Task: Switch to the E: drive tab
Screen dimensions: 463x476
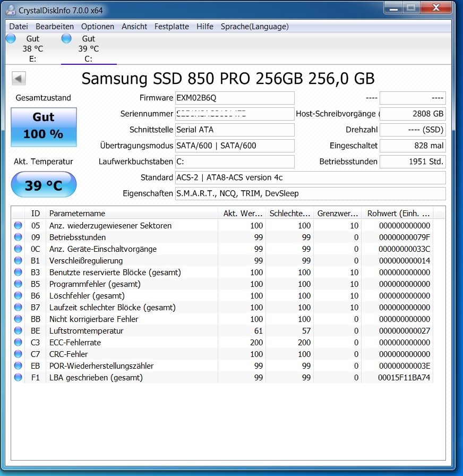Action: click(x=32, y=48)
